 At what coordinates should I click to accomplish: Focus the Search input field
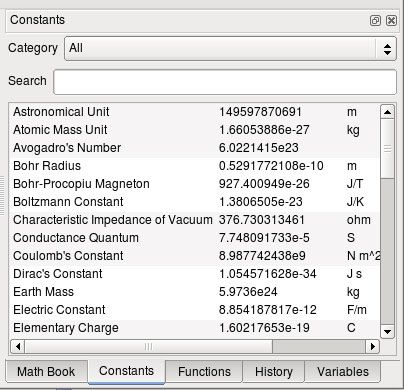click(x=225, y=82)
